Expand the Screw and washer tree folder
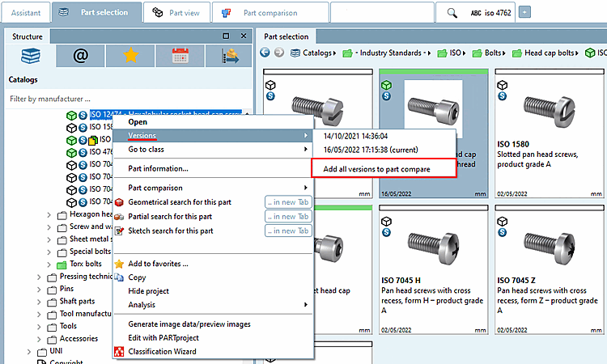 (49, 227)
